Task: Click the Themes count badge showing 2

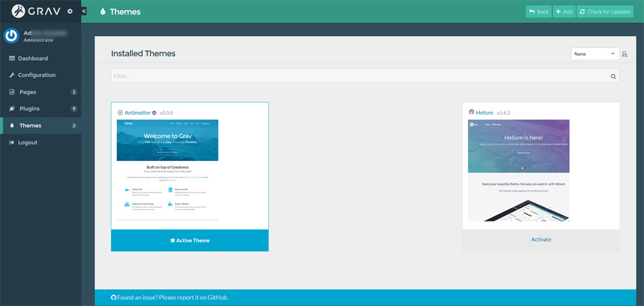Action: pos(74,125)
